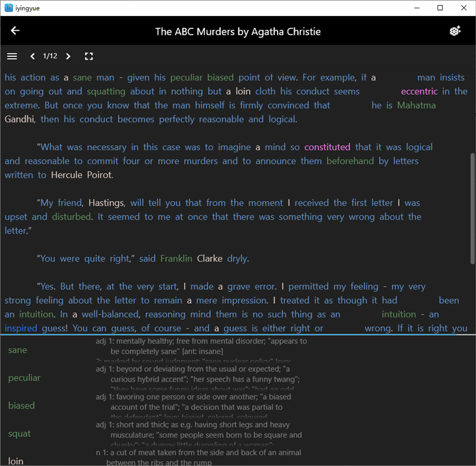
Task: Click biased in the dictionary panel
Action: coord(21,405)
